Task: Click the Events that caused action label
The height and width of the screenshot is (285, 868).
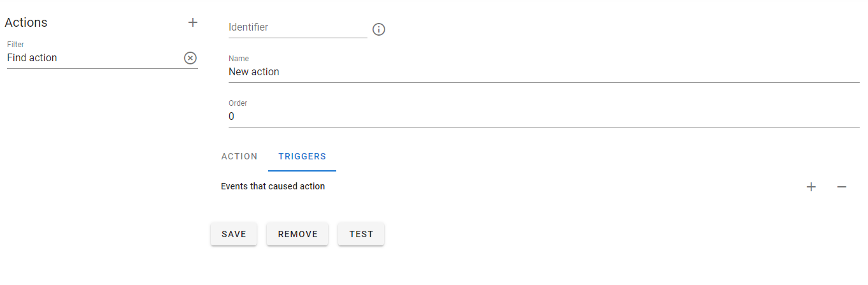Action: point(273,187)
